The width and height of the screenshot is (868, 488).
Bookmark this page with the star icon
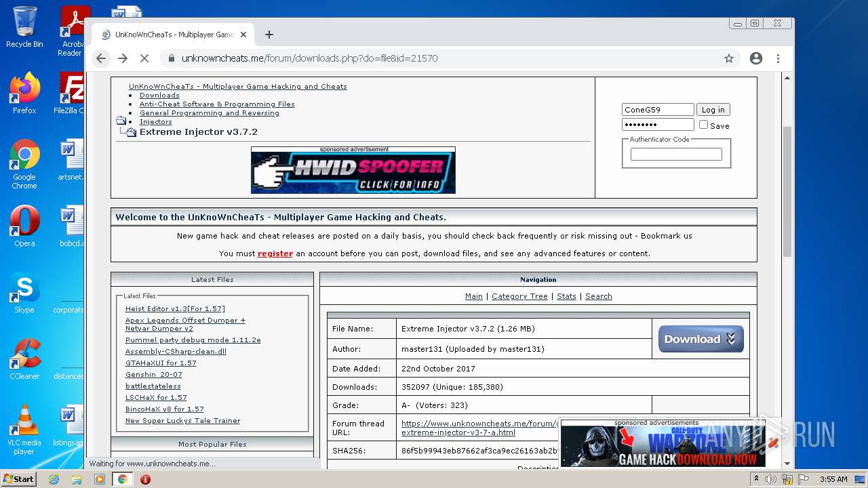click(x=729, y=58)
